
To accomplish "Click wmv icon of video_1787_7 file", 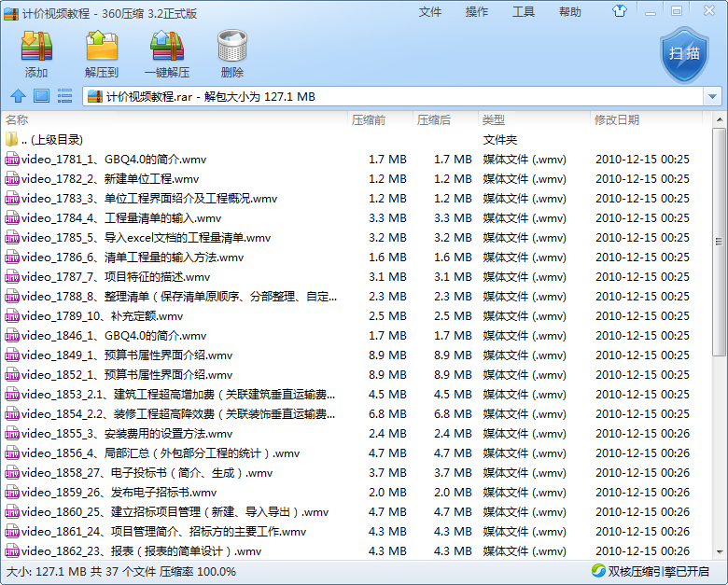I will pos(12,277).
